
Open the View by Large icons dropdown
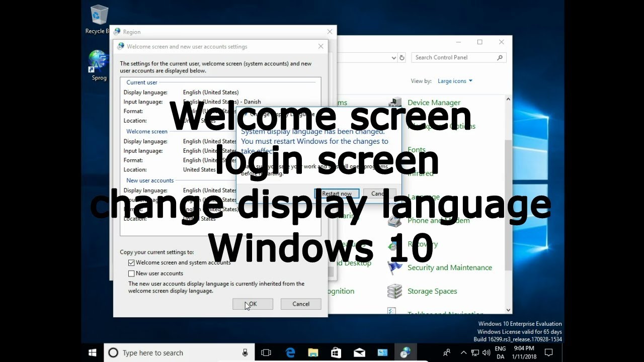click(455, 81)
